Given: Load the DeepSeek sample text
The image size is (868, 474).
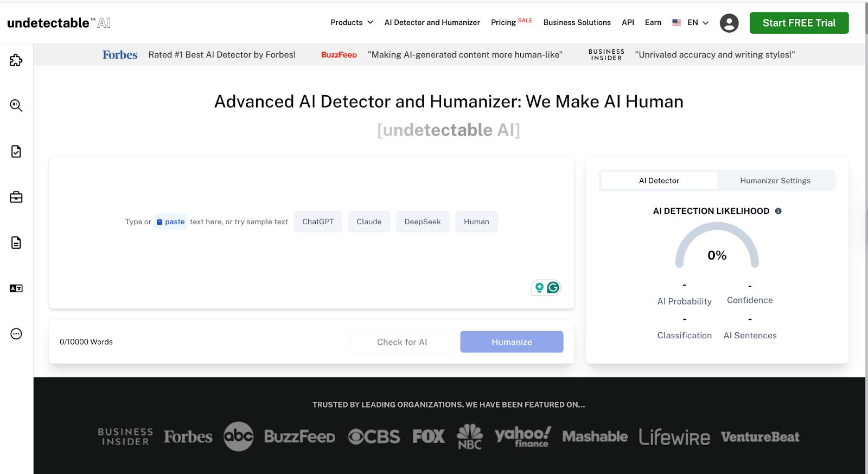Looking at the screenshot, I should pyautogui.click(x=423, y=222).
